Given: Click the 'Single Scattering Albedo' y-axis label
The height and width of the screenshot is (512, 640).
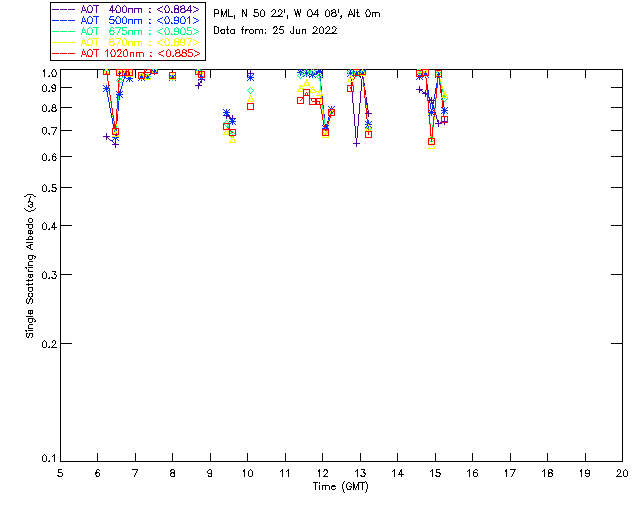Looking at the screenshot, I should point(31,266).
